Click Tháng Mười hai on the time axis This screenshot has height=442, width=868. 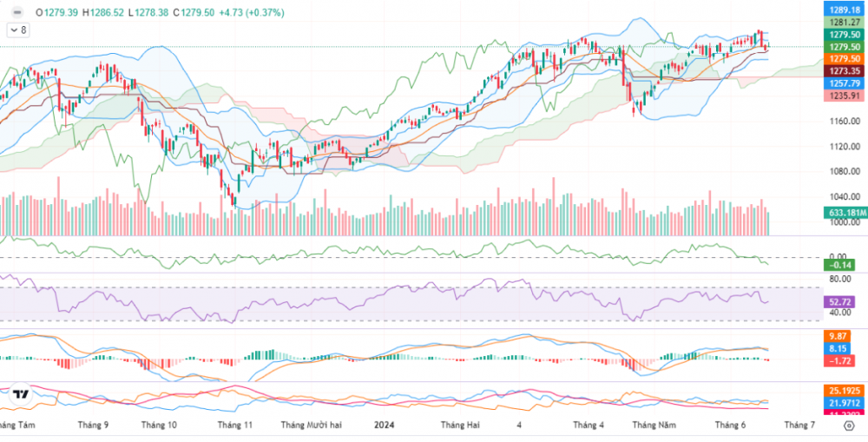pos(311,426)
